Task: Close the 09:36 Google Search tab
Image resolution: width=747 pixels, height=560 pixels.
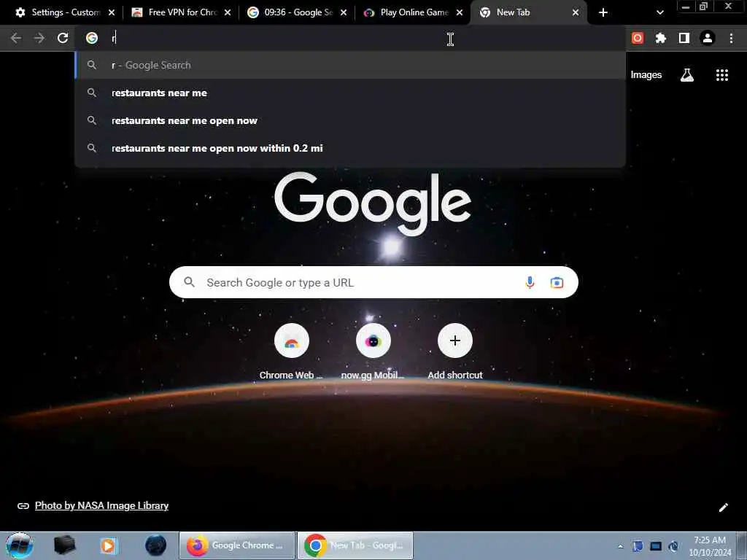Action: pyautogui.click(x=344, y=12)
